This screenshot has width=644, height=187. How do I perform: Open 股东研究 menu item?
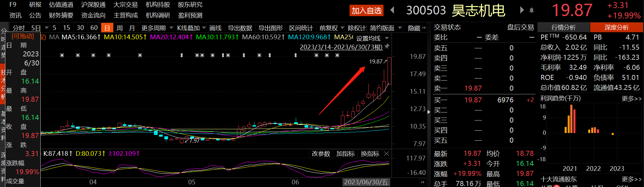(190, 5)
